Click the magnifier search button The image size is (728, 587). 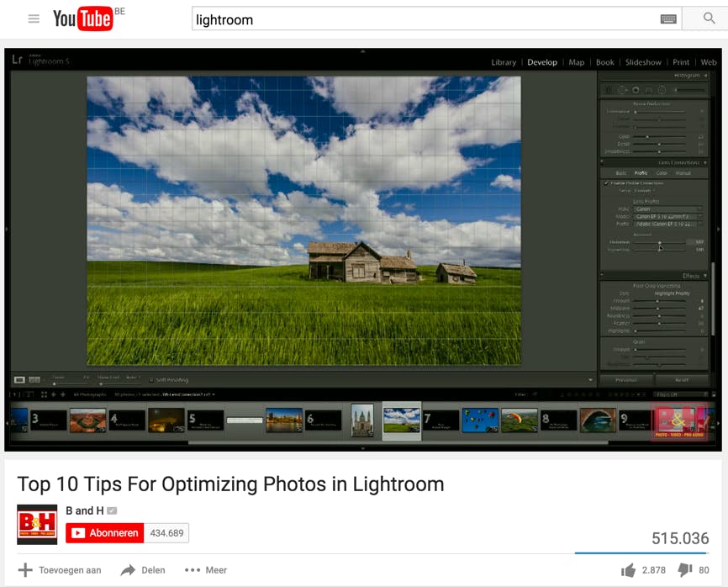click(709, 19)
